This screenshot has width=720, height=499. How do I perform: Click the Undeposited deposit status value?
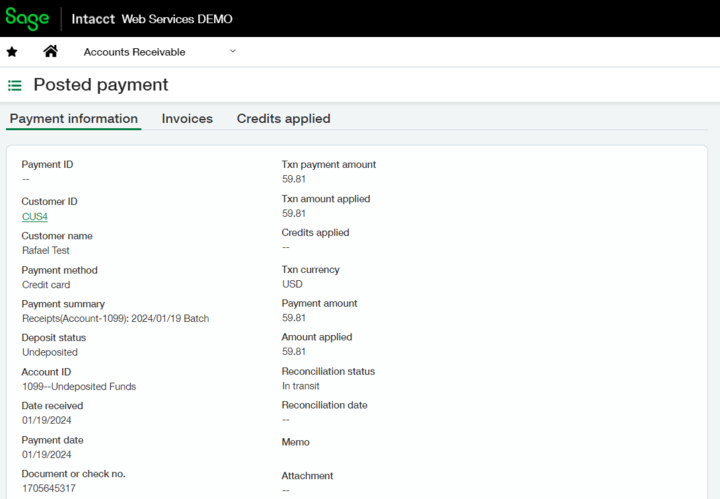pos(50,353)
